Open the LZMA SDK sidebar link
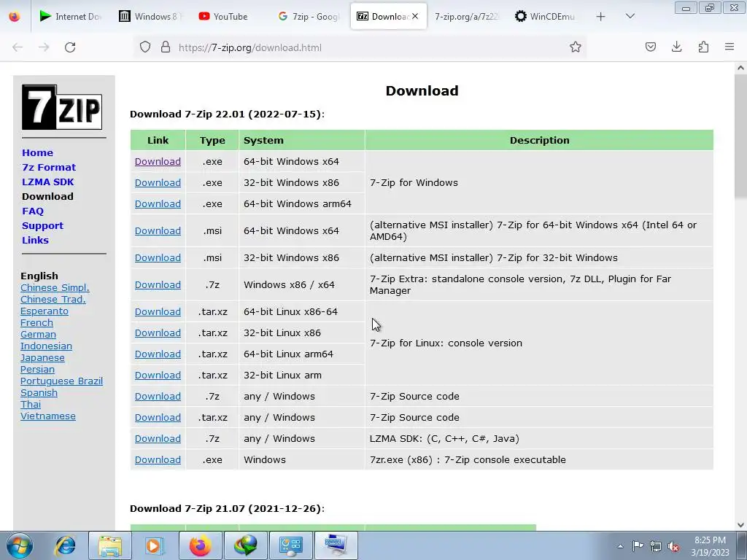Viewport: 747px width, 560px height. (x=48, y=182)
